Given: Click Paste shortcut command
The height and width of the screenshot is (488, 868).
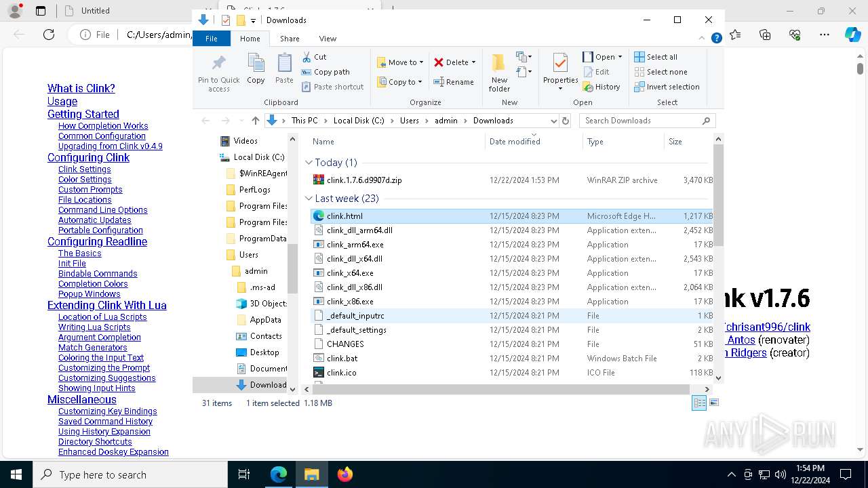Looking at the screenshot, I should point(332,87).
